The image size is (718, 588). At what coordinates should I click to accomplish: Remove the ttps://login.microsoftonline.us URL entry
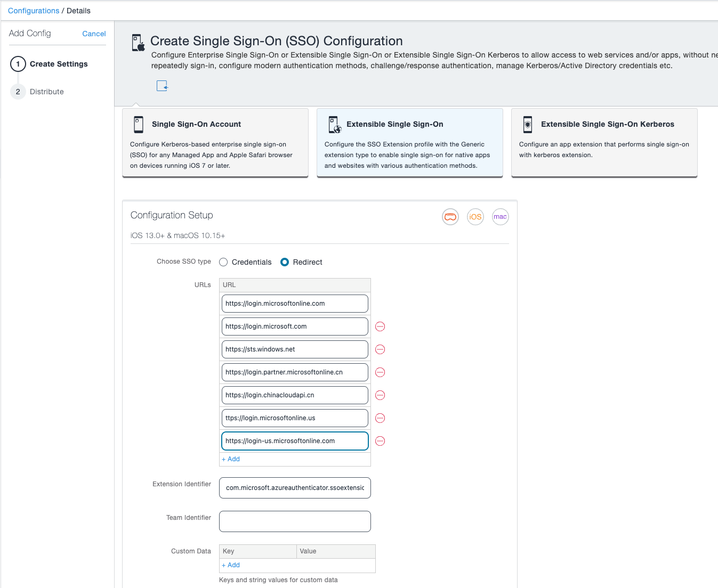point(380,418)
